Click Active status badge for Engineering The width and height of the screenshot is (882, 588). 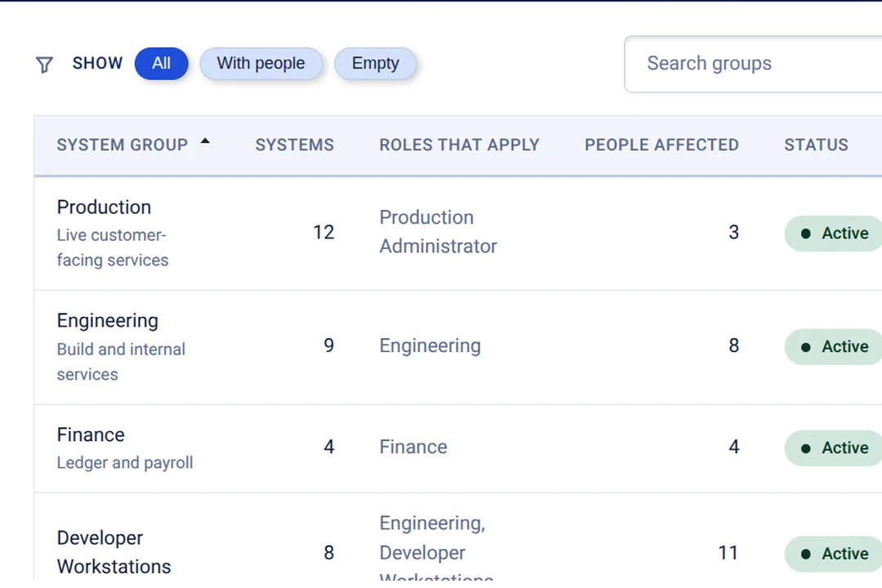click(x=834, y=346)
